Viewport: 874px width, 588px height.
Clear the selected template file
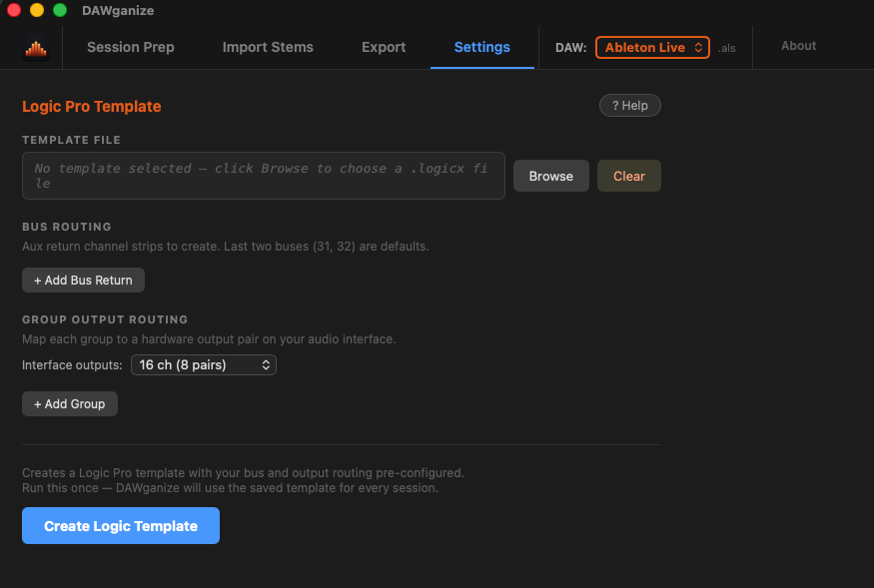(x=628, y=176)
